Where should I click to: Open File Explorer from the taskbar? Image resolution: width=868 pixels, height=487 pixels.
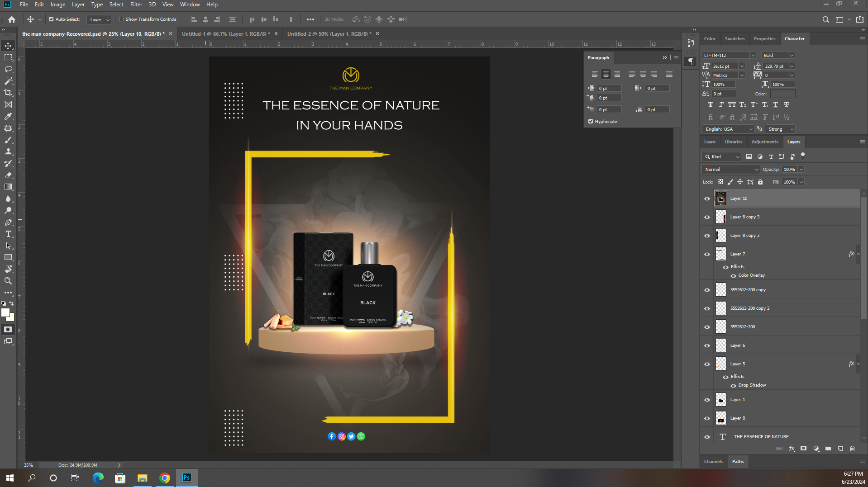tap(142, 478)
